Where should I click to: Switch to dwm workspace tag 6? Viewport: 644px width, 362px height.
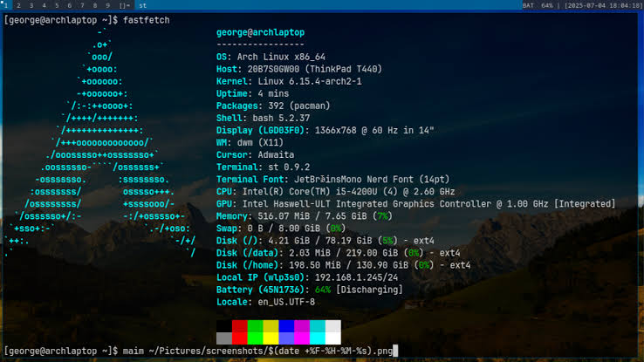(x=70, y=5)
